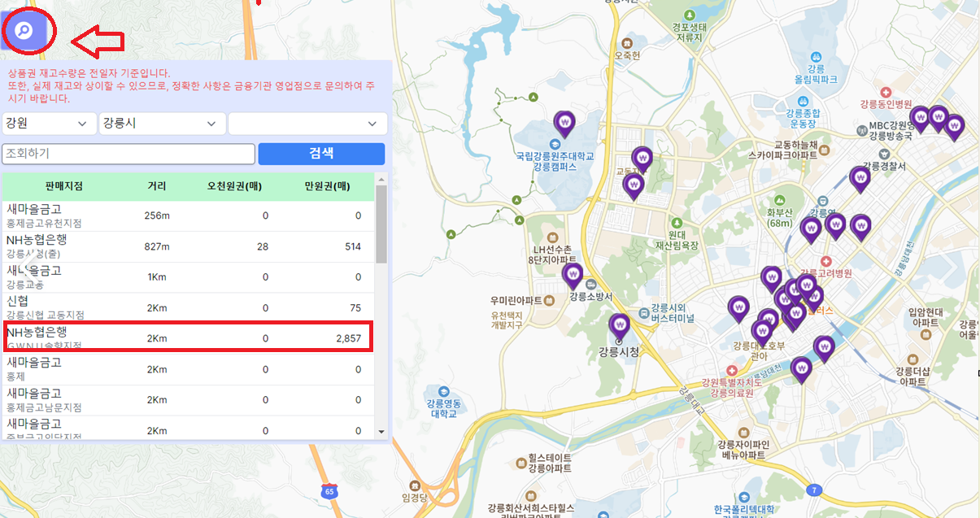Select the purple marker near 강릉역
The image size is (980, 518).
tap(835, 225)
